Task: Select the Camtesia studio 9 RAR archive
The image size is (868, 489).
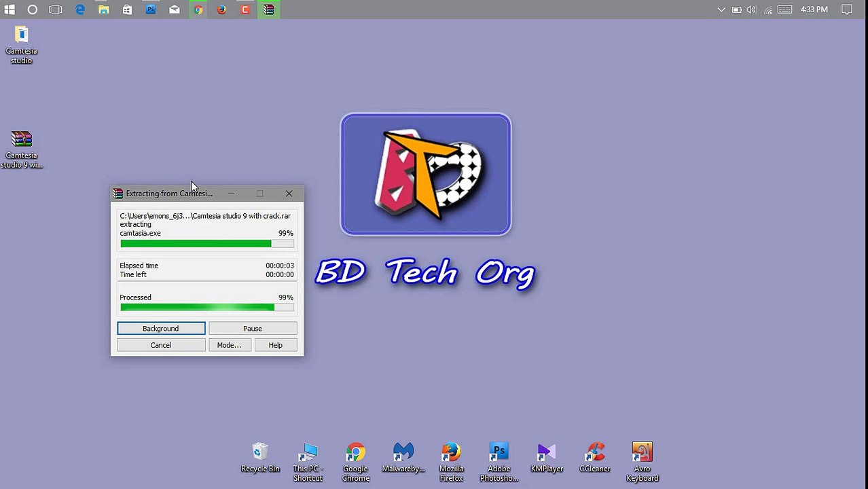Action: tap(22, 149)
